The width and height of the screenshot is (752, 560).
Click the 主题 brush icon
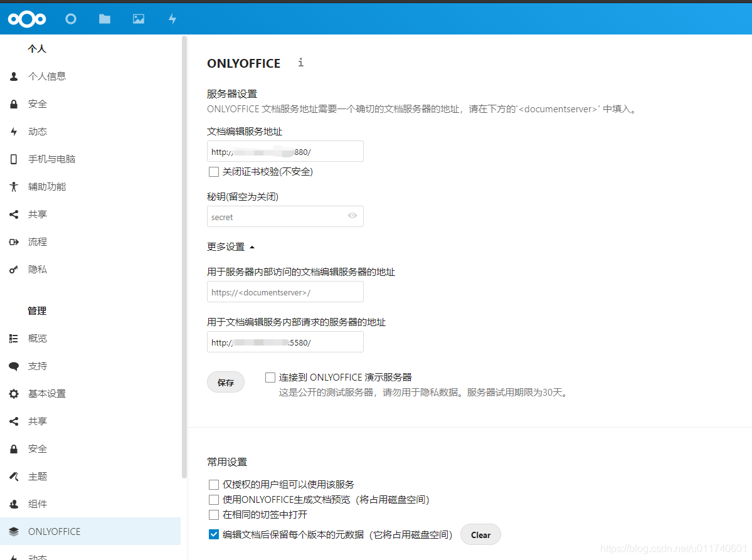coord(14,477)
